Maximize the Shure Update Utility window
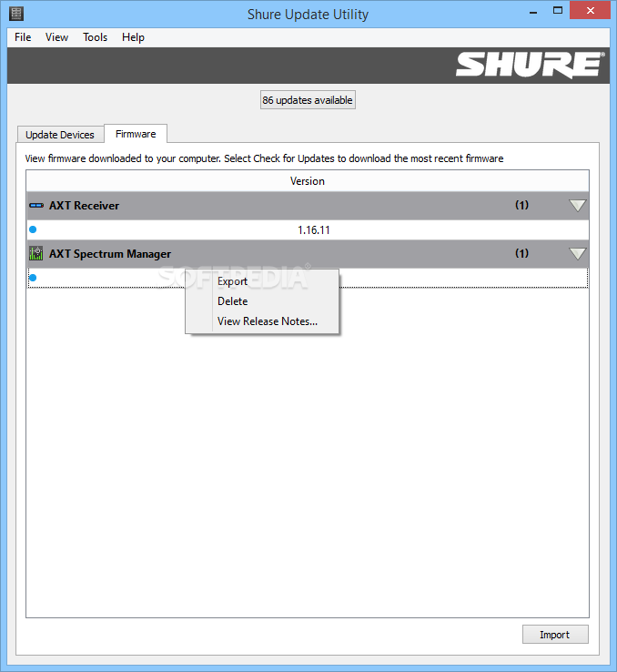 (558, 11)
